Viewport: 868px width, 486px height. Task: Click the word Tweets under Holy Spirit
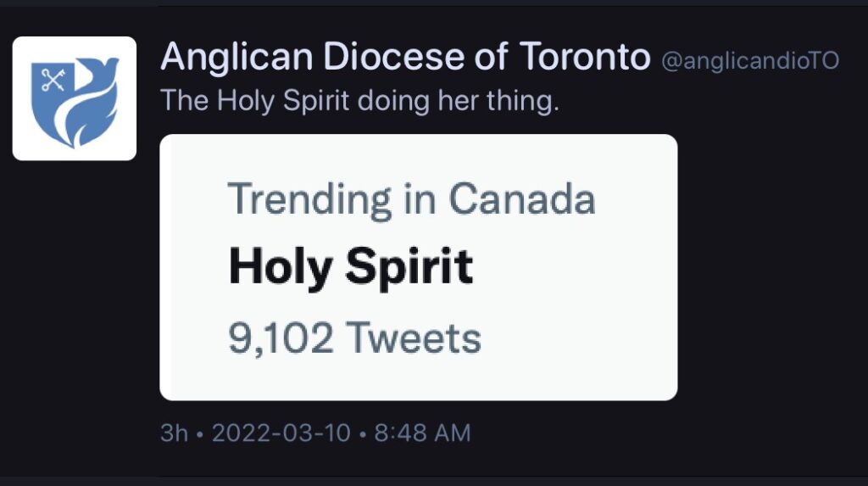pyautogui.click(x=414, y=338)
